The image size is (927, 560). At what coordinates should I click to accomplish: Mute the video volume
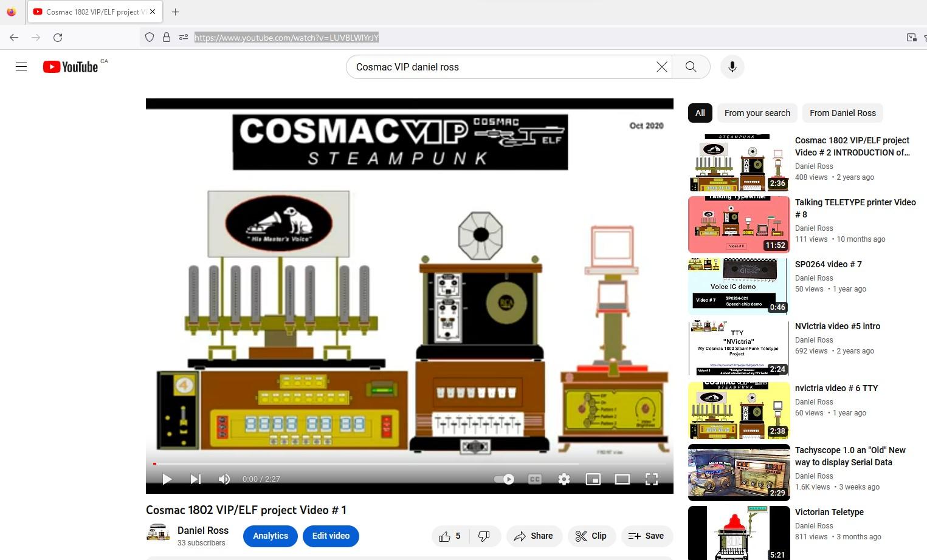[224, 479]
